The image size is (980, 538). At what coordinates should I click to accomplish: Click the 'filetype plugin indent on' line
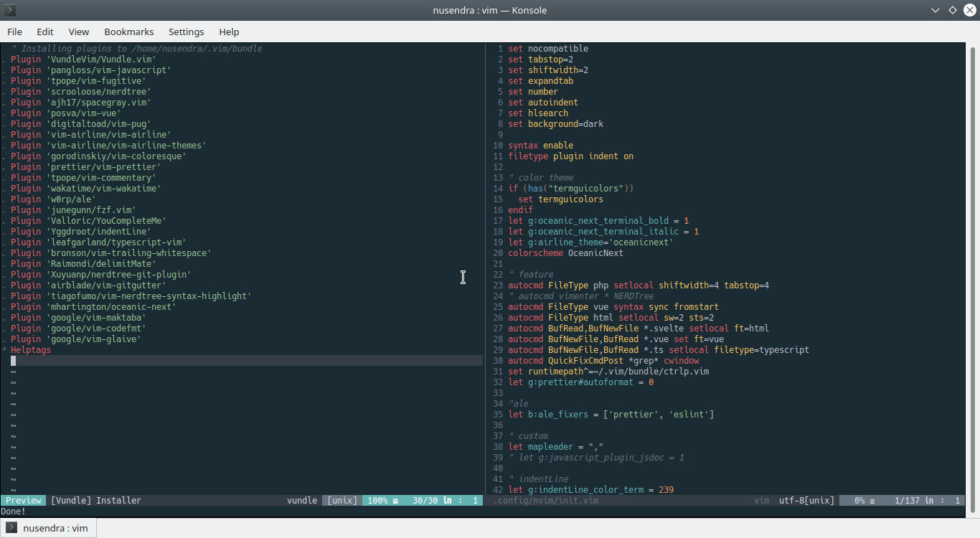point(571,156)
